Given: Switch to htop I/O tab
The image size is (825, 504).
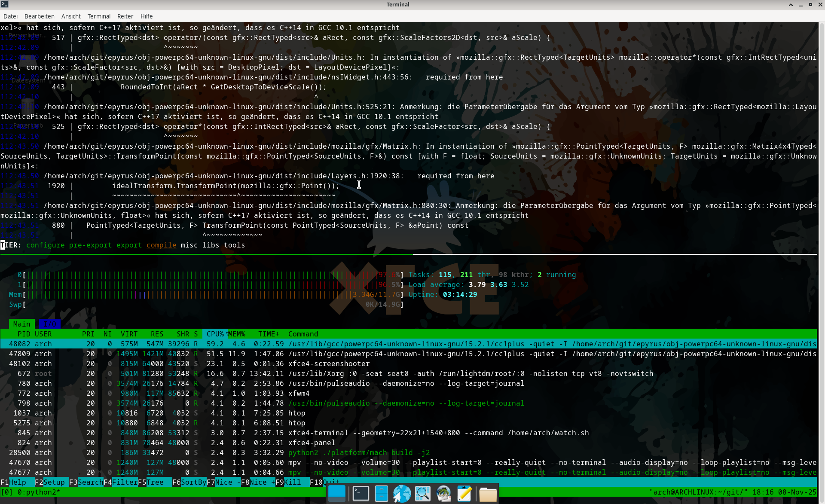Looking at the screenshot, I should coord(50,324).
